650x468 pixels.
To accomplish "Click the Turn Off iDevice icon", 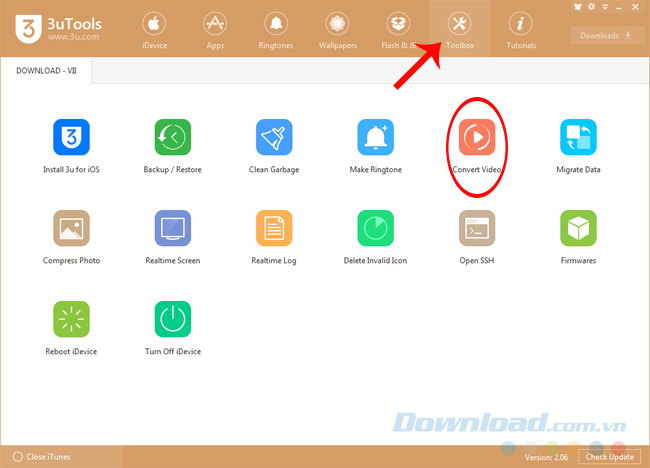I will pos(173,319).
